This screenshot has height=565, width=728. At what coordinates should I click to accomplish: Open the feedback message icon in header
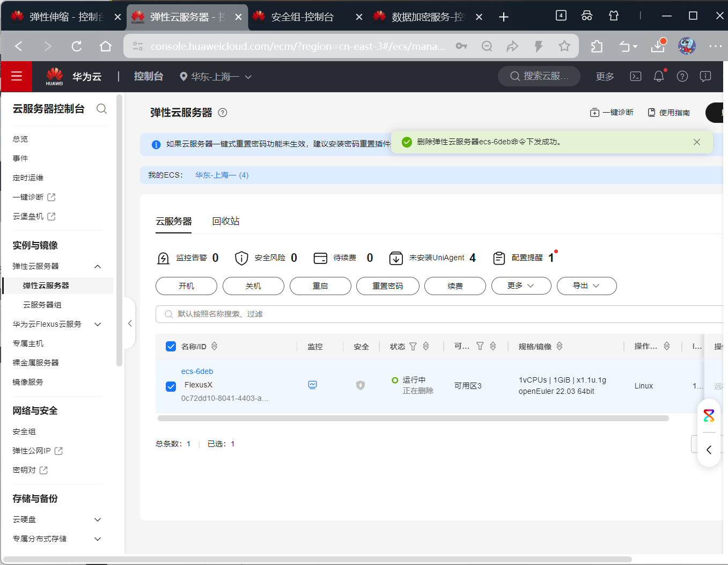click(705, 76)
